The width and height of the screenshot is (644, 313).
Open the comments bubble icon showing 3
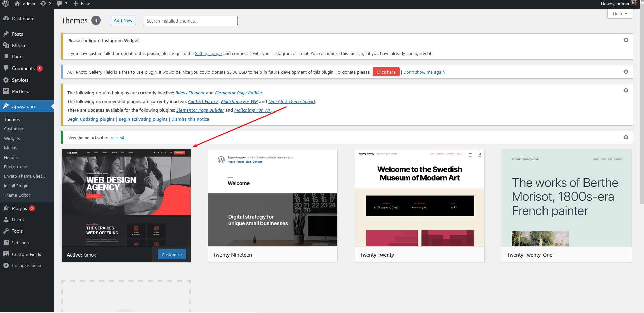(x=59, y=4)
